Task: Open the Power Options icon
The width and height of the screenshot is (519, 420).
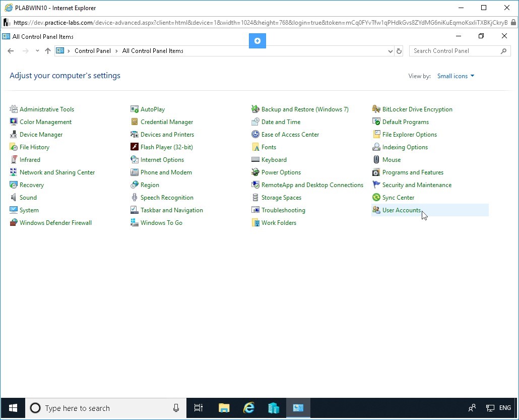Action: click(x=255, y=172)
